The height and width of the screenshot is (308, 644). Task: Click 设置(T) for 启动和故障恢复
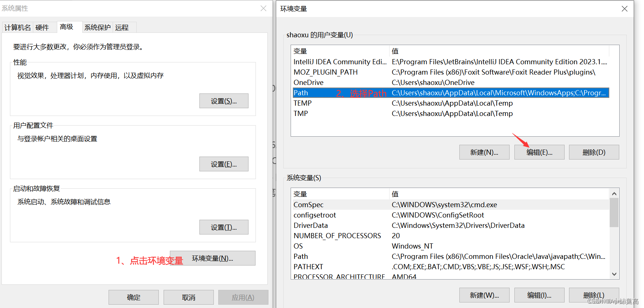coord(224,227)
